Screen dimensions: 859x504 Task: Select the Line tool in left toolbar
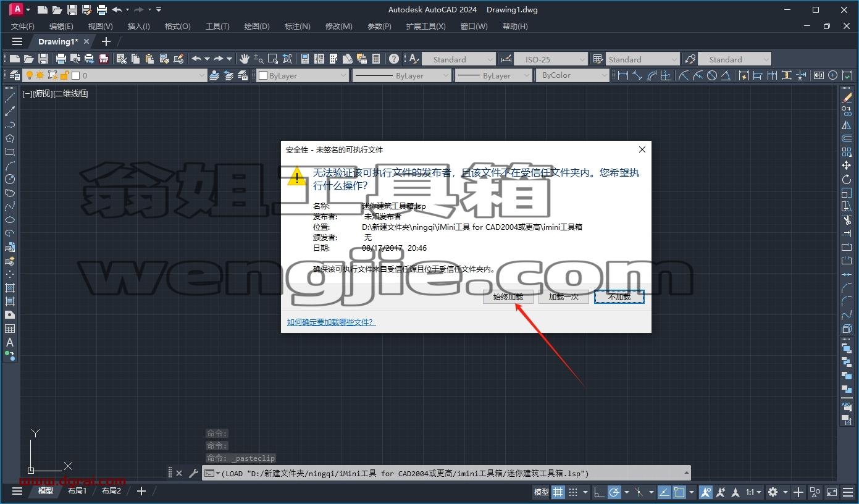point(10,98)
